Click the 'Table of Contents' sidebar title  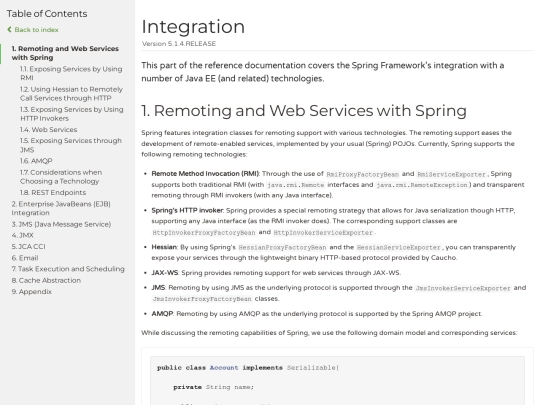coord(47,14)
